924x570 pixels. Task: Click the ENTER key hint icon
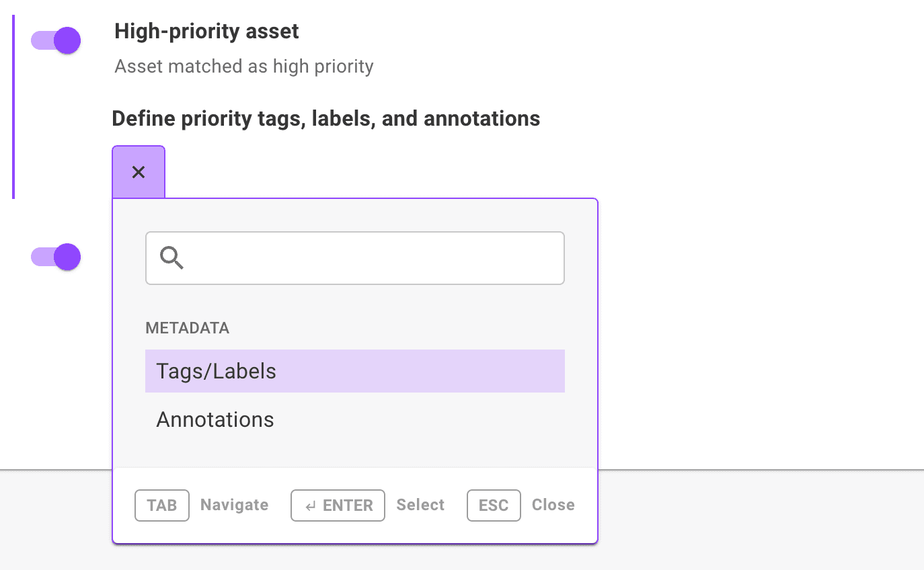(338, 505)
